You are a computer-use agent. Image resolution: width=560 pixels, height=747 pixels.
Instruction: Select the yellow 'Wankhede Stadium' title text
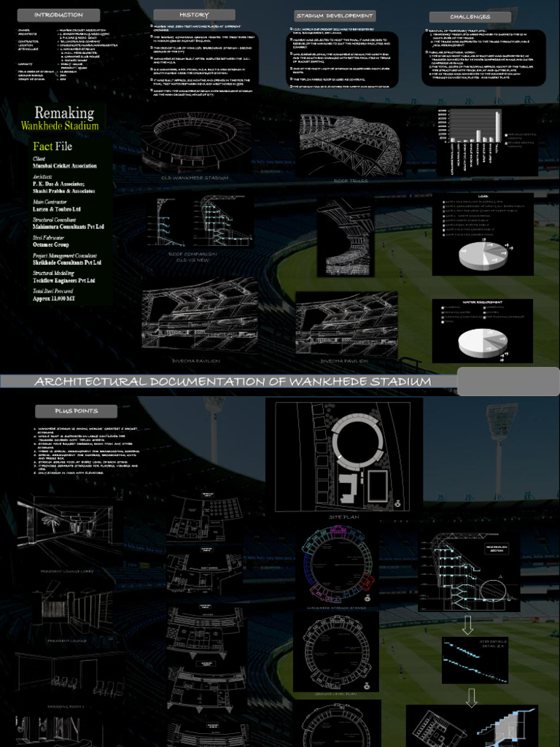pyautogui.click(x=60, y=125)
